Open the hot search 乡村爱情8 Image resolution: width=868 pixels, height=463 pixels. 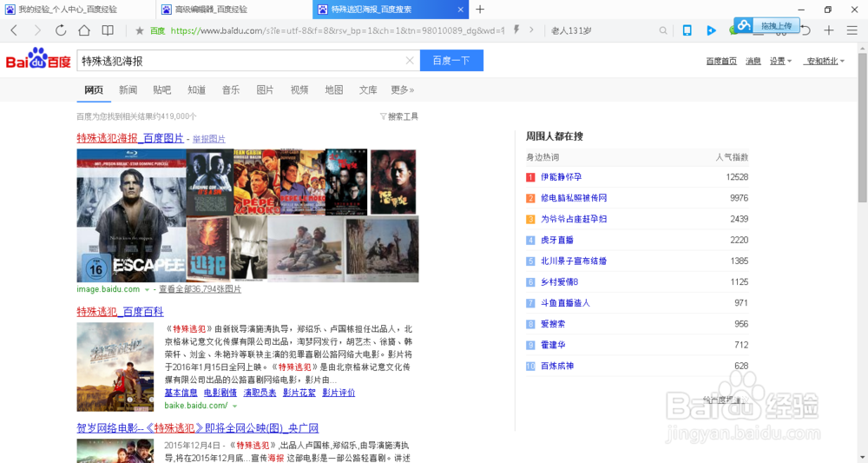[x=559, y=282]
